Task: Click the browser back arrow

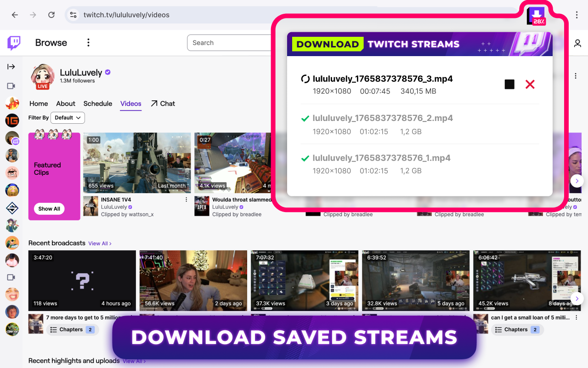Action: [x=15, y=15]
